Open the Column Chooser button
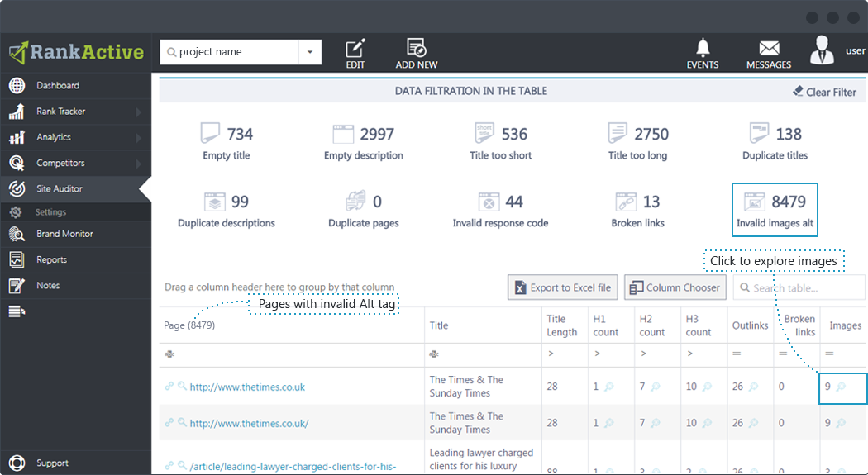This screenshot has width=868, height=475. click(675, 287)
